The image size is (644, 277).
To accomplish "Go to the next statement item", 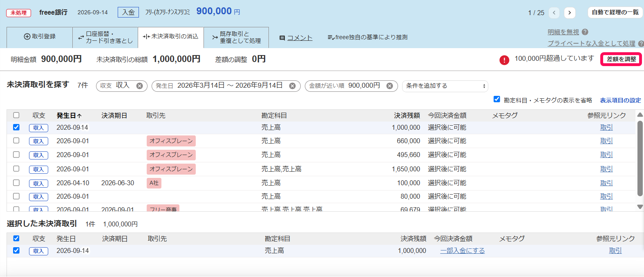I will tap(570, 13).
